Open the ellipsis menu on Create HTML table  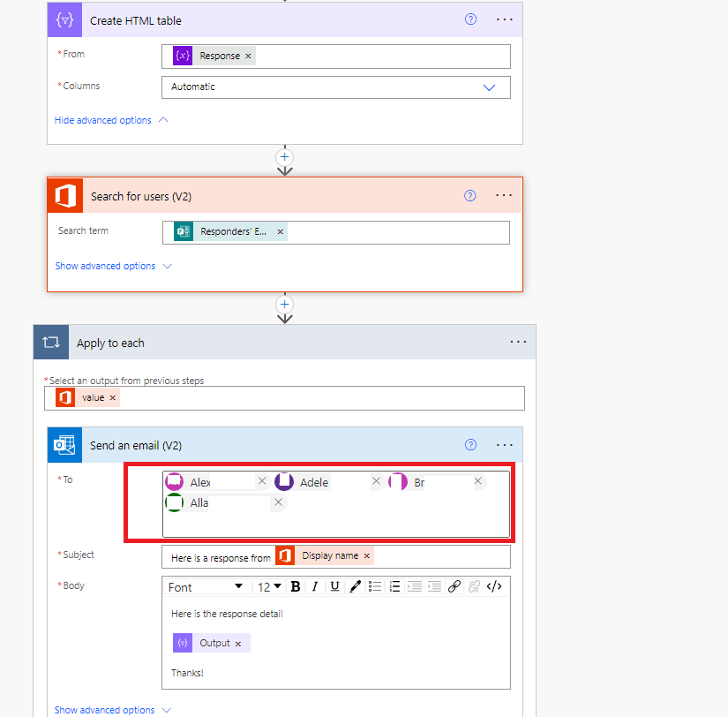pos(504,19)
